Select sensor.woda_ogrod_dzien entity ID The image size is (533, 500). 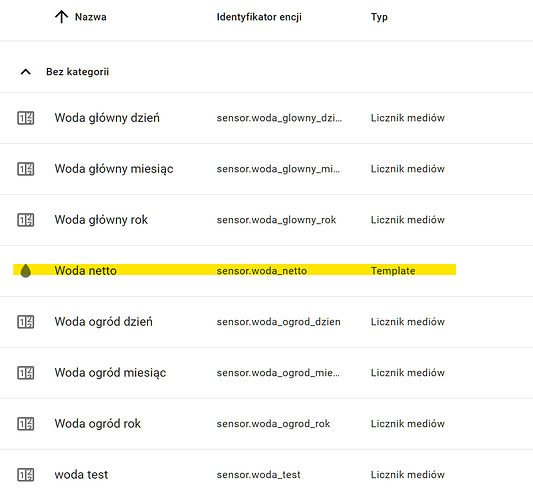coord(278,322)
